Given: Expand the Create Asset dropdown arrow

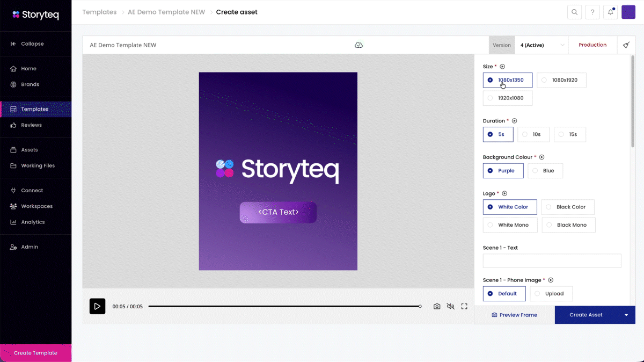Looking at the screenshot, I should 626,315.
